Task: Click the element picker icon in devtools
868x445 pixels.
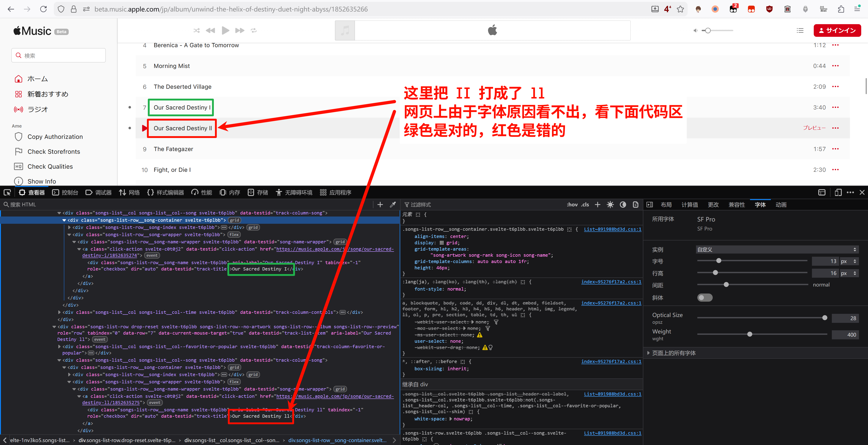Action: pos(7,193)
